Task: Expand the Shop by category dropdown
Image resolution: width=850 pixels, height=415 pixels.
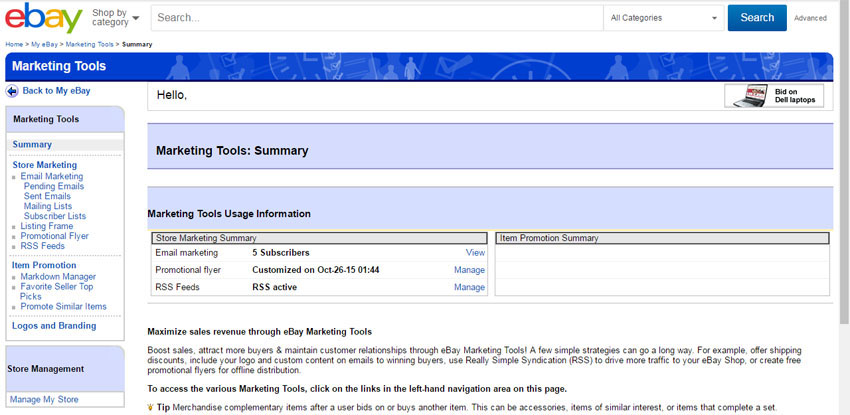Action: tap(115, 17)
